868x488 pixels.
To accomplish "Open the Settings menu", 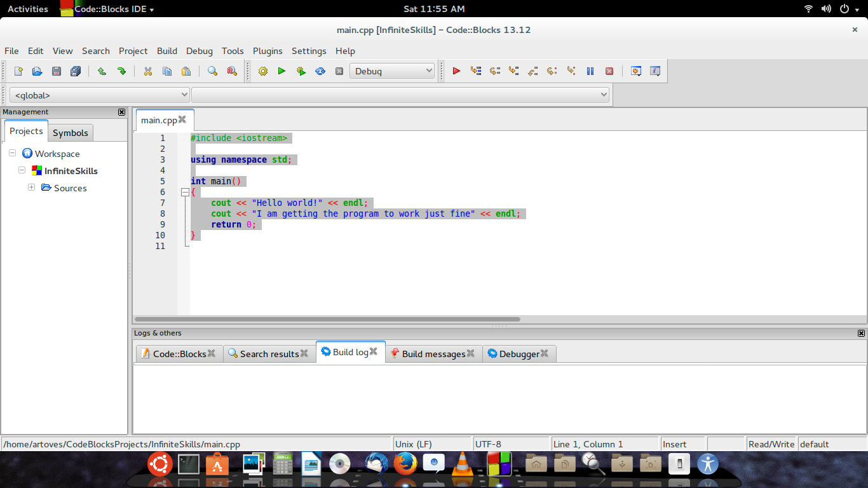I will (x=309, y=51).
